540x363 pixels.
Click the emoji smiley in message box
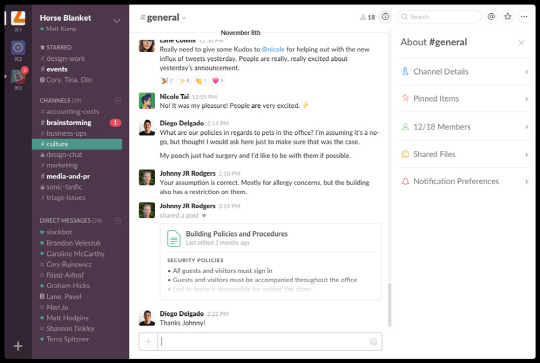pyautogui.click(x=373, y=341)
